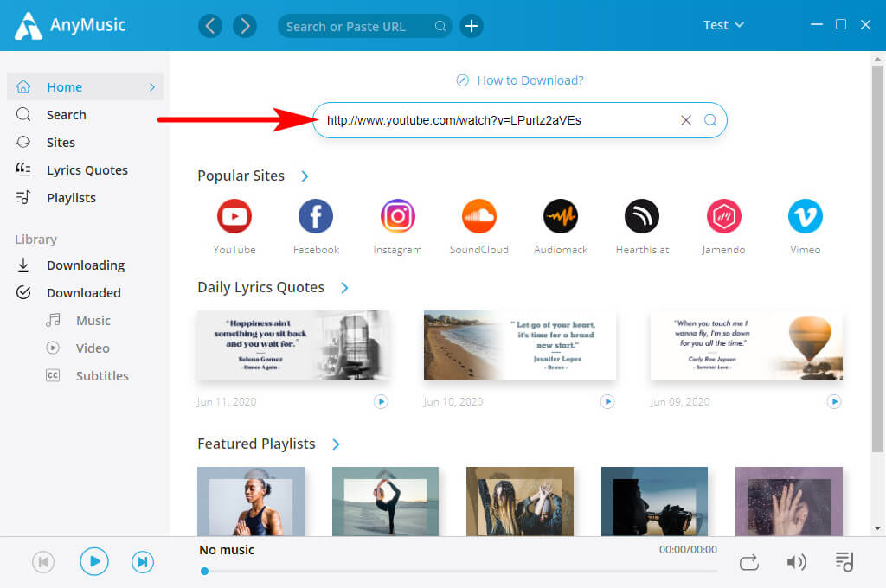886x588 pixels.
Task: Go to the Search page
Action: 65,114
